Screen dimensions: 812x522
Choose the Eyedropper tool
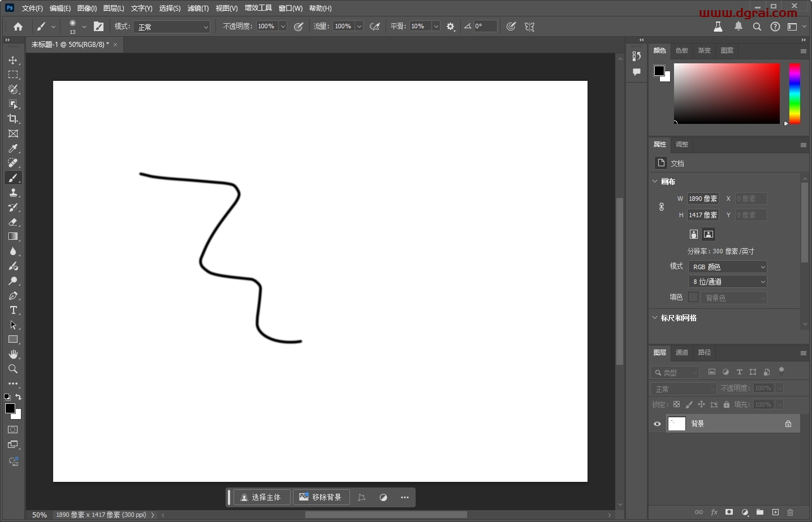click(13, 148)
